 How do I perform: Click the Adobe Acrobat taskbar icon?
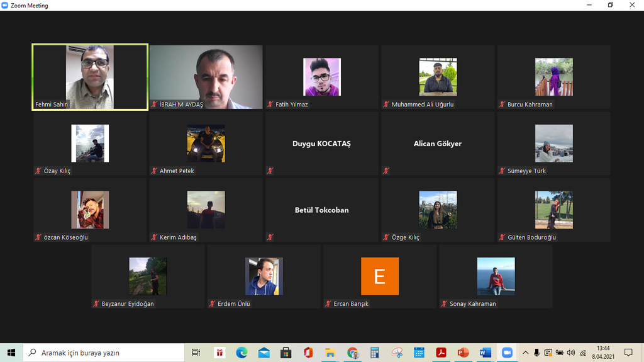click(441, 353)
